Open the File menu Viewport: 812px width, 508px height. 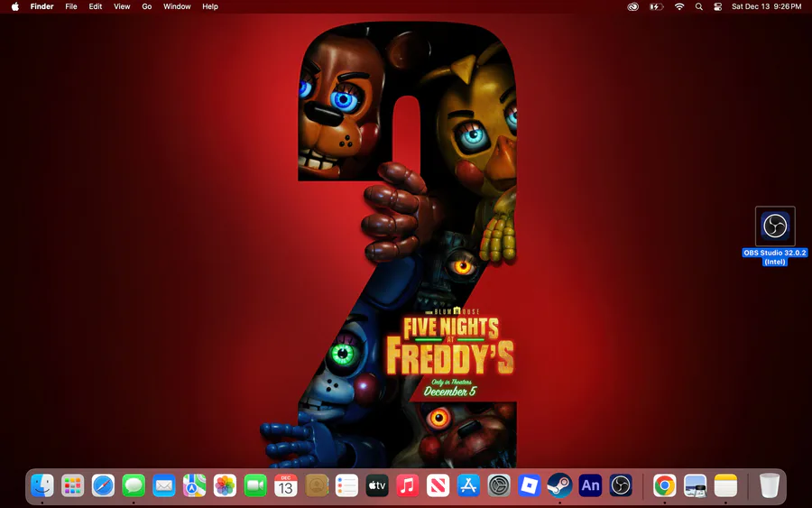click(x=71, y=6)
